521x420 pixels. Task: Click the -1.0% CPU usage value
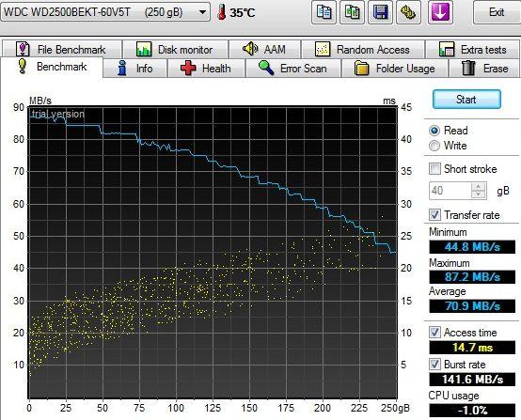pos(472,411)
